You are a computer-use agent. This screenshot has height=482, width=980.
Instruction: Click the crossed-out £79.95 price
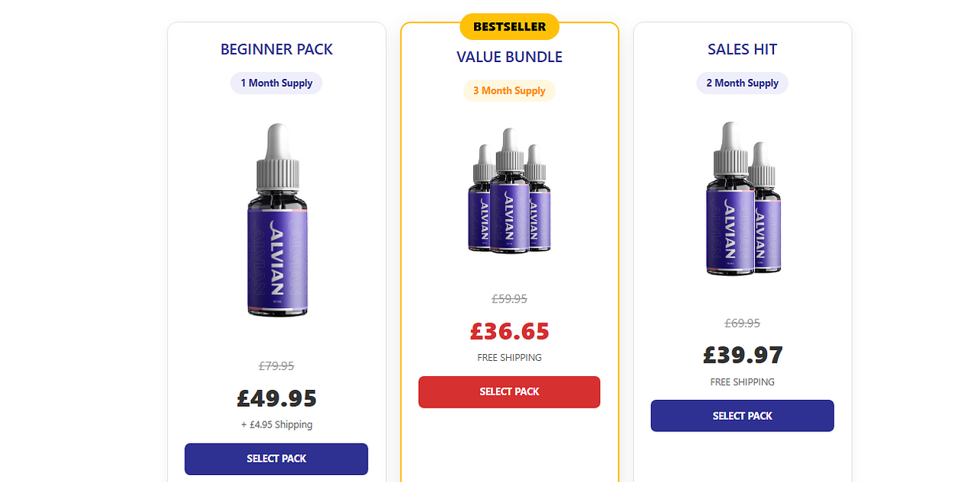tap(276, 366)
